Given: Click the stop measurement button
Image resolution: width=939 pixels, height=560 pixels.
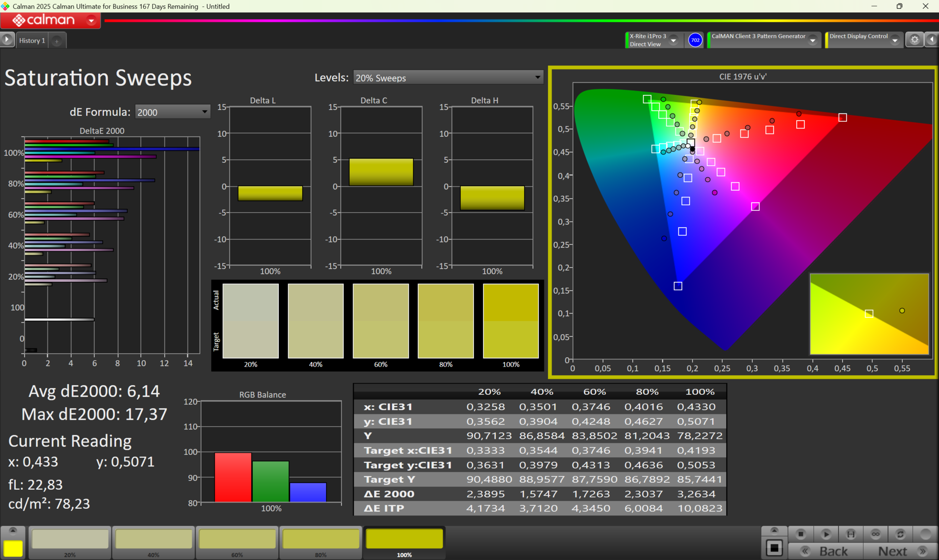Looking at the screenshot, I should 801,534.
